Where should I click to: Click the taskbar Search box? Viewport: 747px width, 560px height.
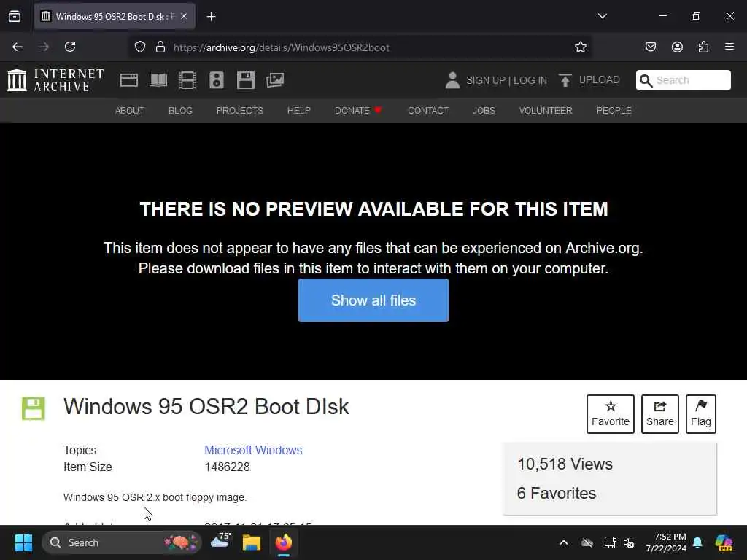(x=122, y=542)
